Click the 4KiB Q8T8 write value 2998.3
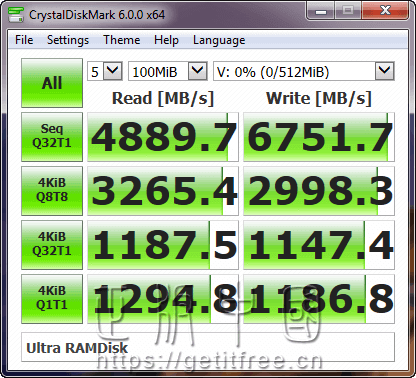The image size is (416, 378). [319, 191]
